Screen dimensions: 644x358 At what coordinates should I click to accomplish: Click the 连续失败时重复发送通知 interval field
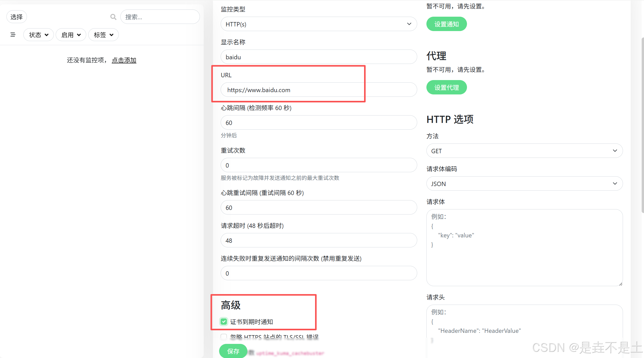pyautogui.click(x=319, y=273)
